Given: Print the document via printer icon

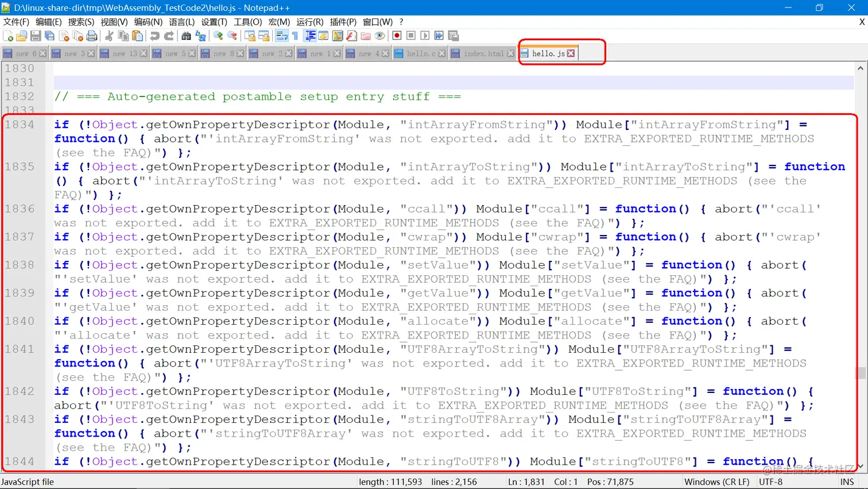Looking at the screenshot, I should (x=91, y=36).
